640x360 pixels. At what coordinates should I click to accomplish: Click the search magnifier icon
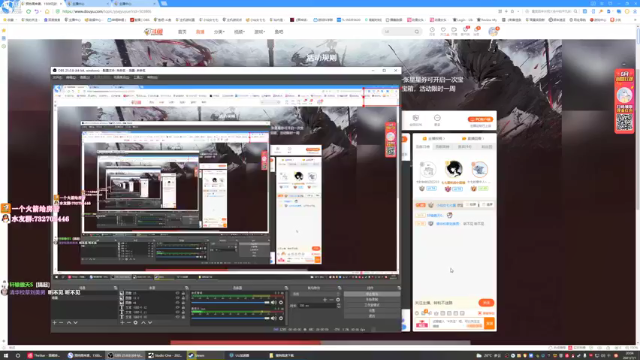pos(417,31)
